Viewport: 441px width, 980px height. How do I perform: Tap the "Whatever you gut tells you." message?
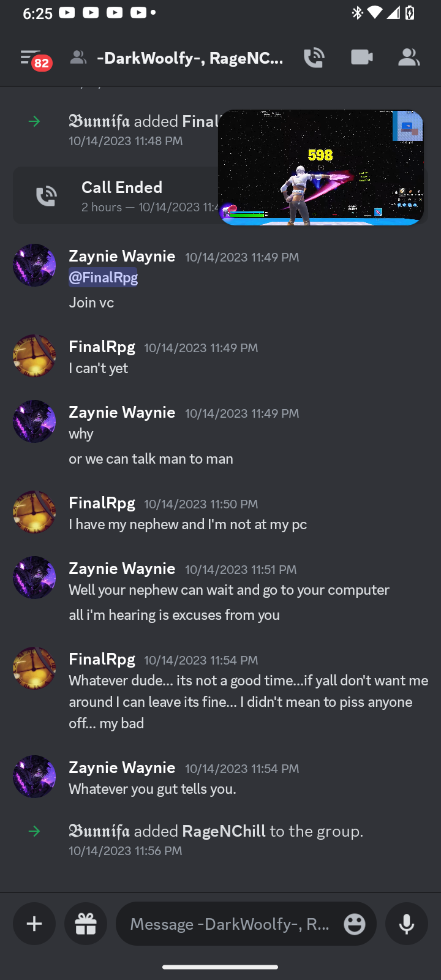point(153,789)
